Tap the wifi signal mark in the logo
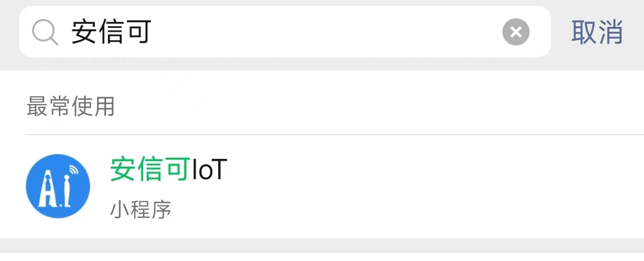The height and width of the screenshot is (261, 644). point(73,170)
